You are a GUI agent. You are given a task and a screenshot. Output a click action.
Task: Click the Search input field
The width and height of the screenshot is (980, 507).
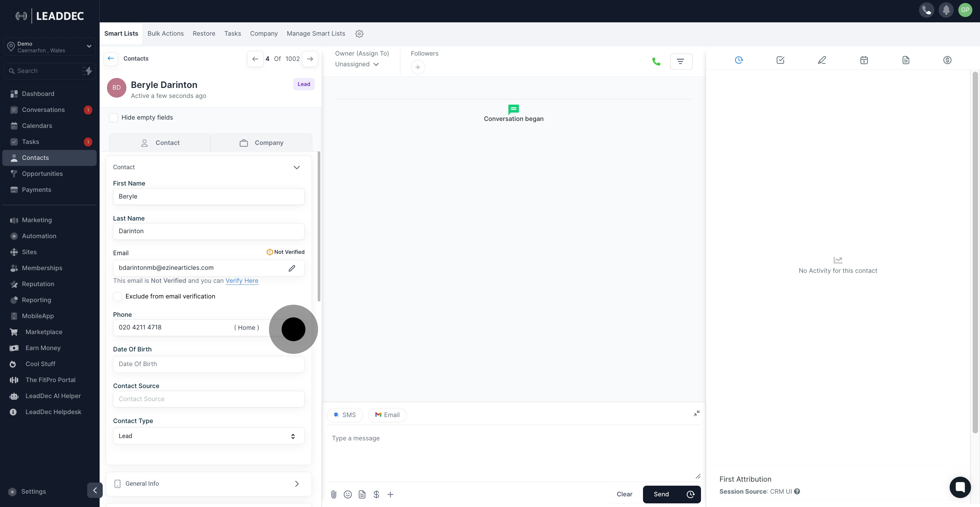tap(49, 71)
